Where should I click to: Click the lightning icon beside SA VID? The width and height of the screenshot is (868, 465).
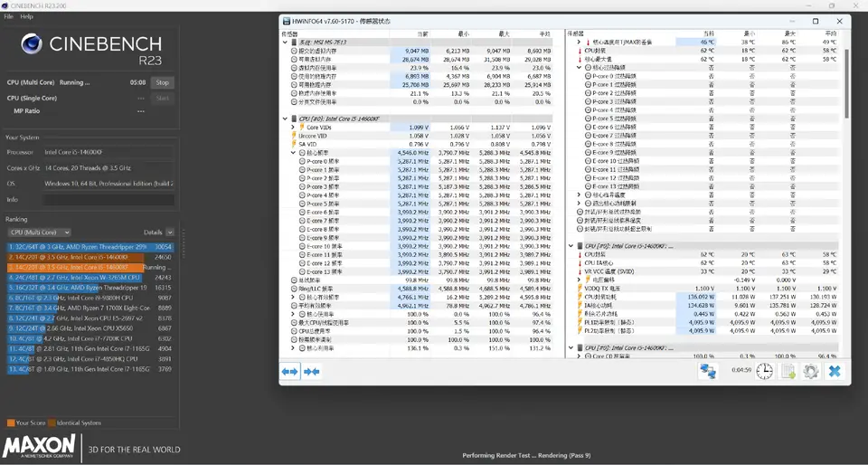pyautogui.click(x=294, y=144)
